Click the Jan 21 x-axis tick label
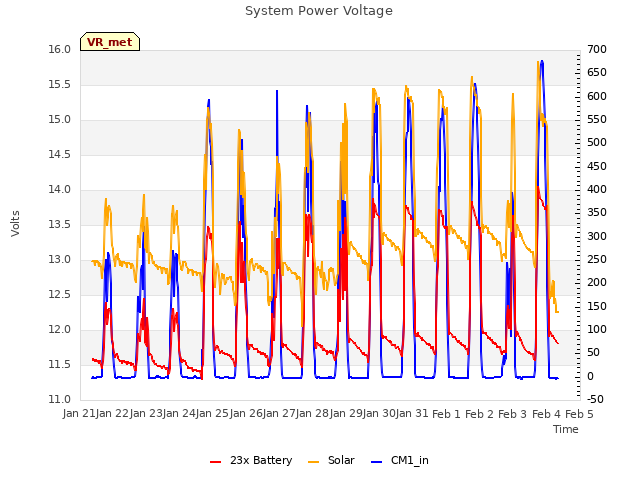 [x=79, y=414]
